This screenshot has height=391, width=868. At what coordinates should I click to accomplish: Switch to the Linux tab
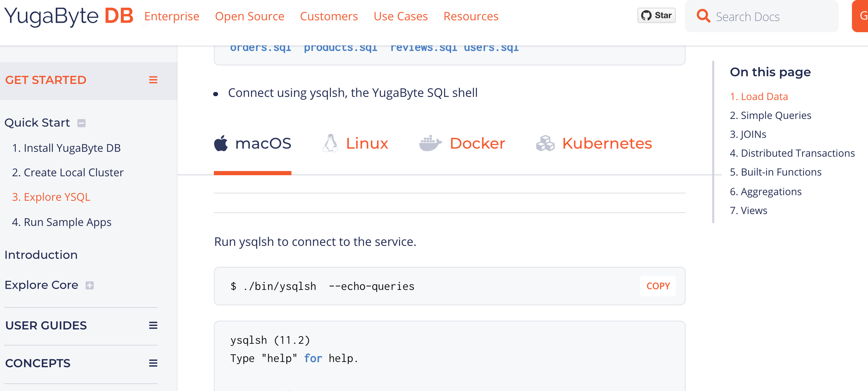(x=355, y=143)
